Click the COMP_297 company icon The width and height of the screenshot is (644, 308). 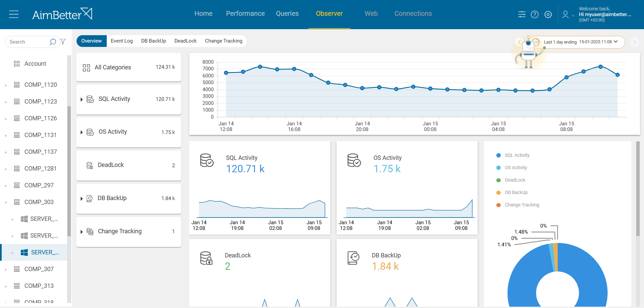(17, 185)
